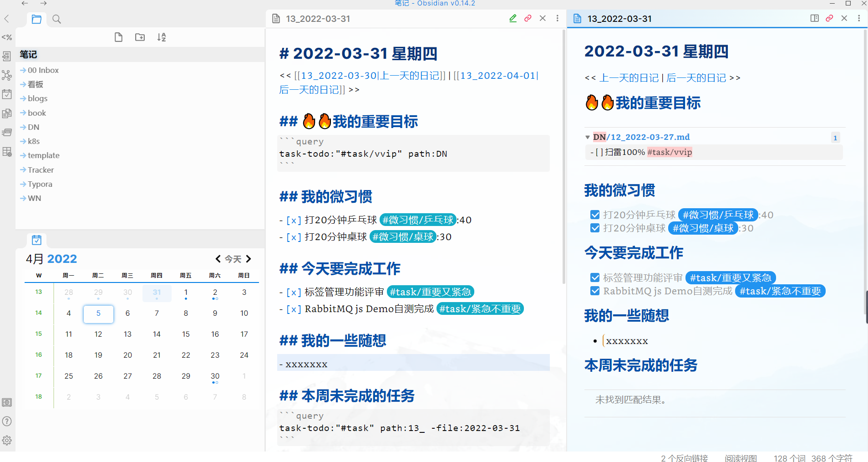Screen dimensions: 868x462
Task: Open the ribbon icon below daily note
Action: 7,113
